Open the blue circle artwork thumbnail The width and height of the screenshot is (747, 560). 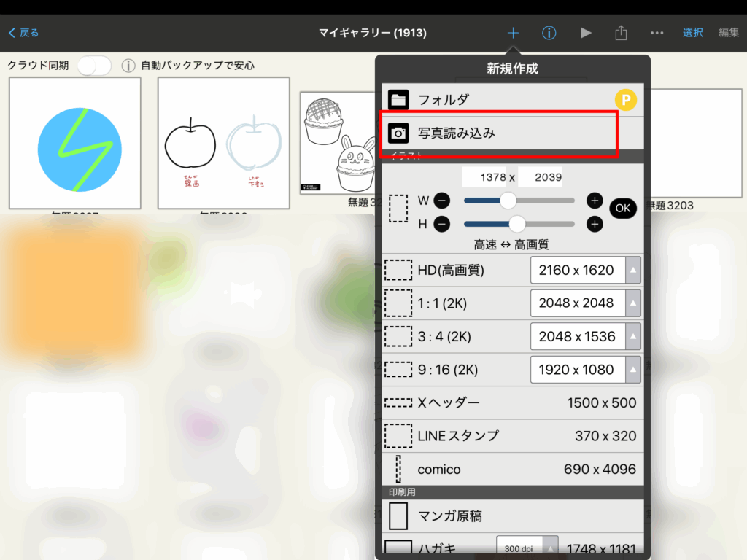(x=75, y=143)
